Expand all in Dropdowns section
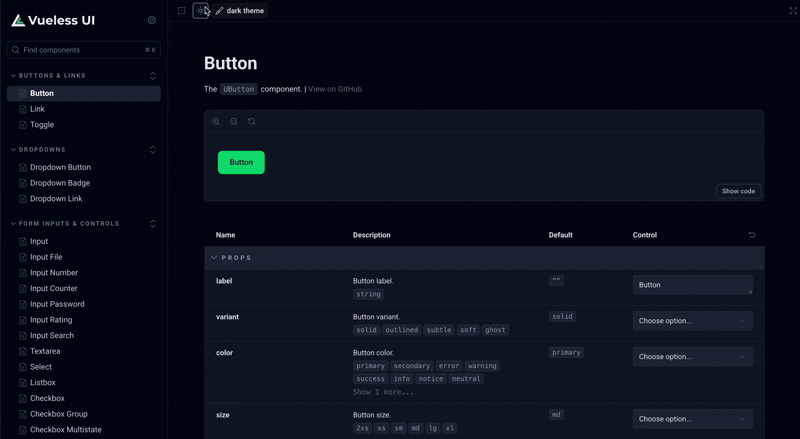Screen dimensions: 800x439 click(x=153, y=150)
